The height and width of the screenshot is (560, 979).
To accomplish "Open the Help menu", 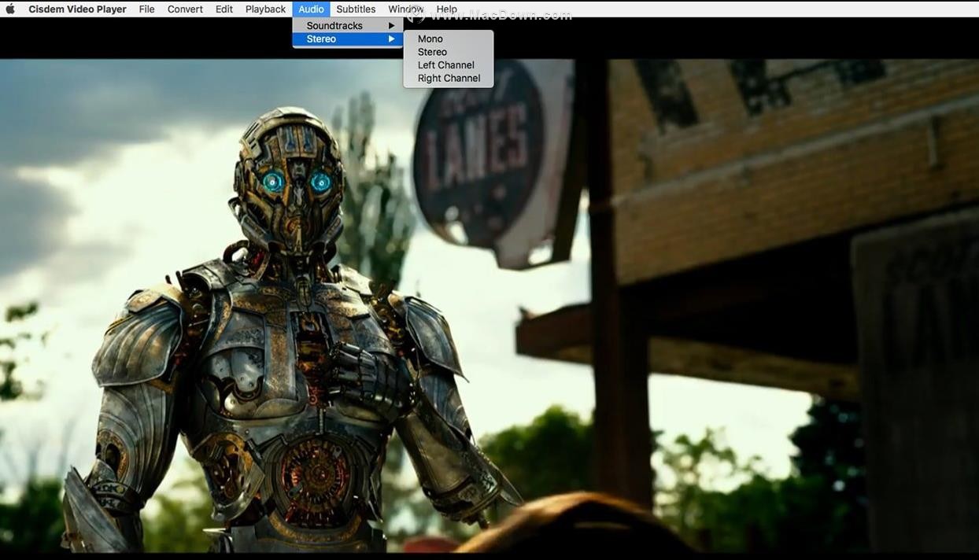I will (446, 9).
